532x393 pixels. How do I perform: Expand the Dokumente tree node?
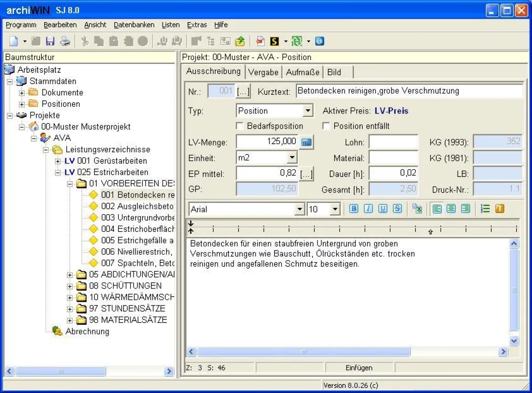[x=22, y=93]
